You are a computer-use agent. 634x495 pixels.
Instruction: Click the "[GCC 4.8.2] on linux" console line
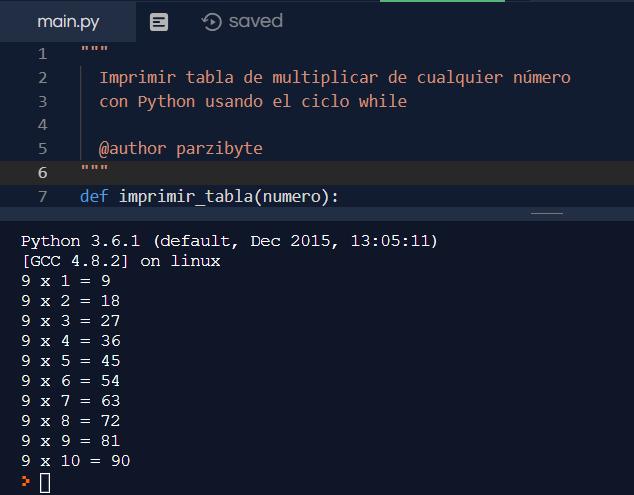(120, 261)
